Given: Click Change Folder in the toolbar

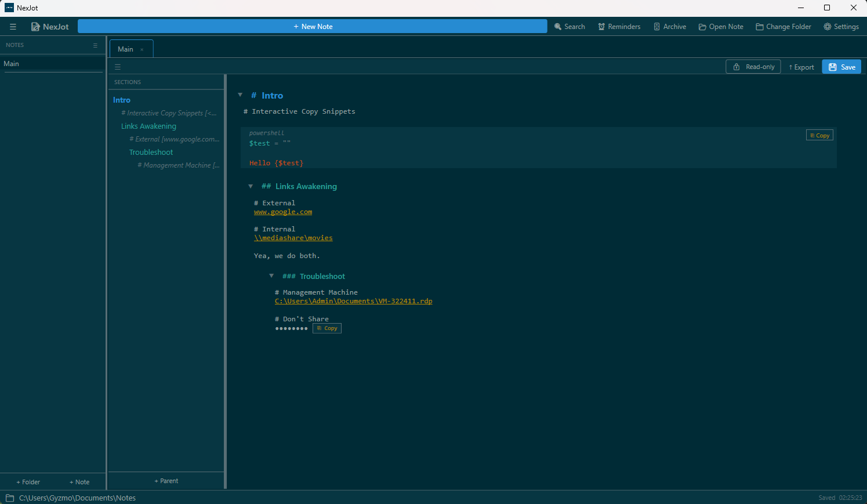Looking at the screenshot, I should (x=783, y=27).
